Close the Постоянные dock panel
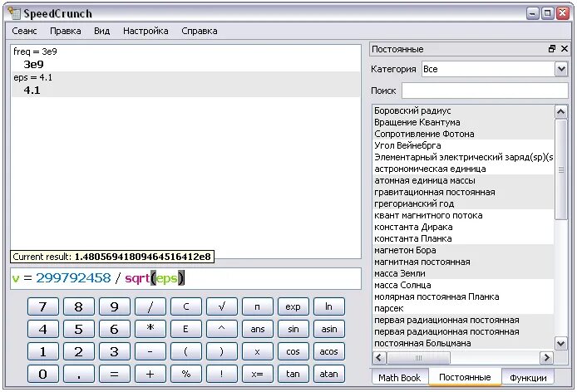 [565, 49]
